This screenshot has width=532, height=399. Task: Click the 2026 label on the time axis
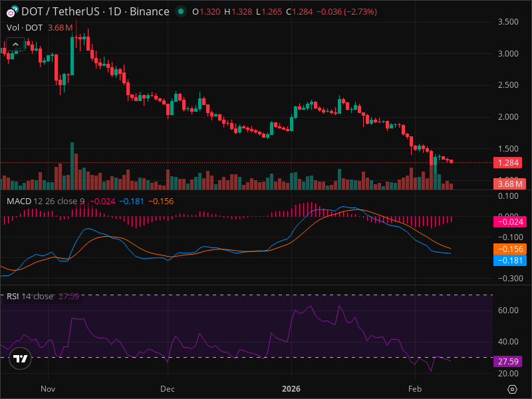click(291, 389)
